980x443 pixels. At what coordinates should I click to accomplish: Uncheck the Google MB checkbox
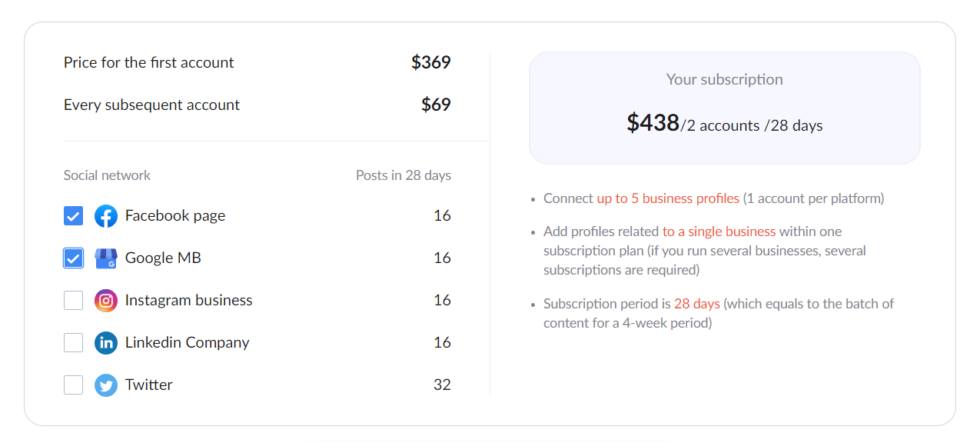pyautogui.click(x=73, y=258)
